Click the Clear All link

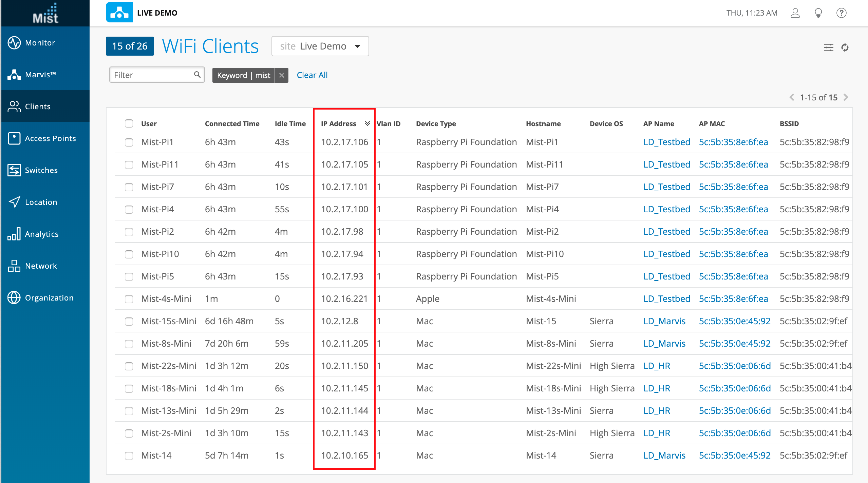312,75
